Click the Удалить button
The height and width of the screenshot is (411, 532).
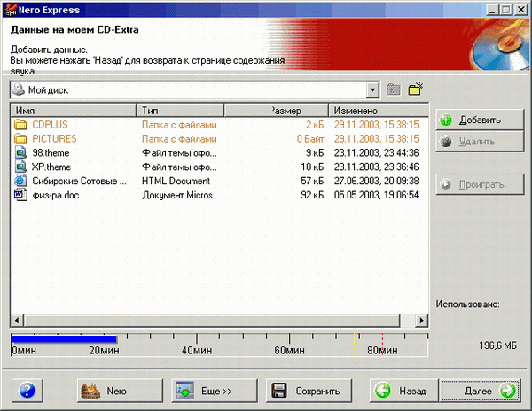click(480, 142)
